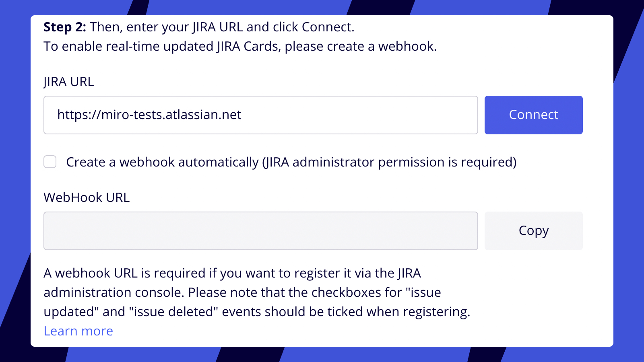Click the "Create a webhook automatically" label text
Image resolution: width=644 pixels, height=362 pixels.
[163, 162]
